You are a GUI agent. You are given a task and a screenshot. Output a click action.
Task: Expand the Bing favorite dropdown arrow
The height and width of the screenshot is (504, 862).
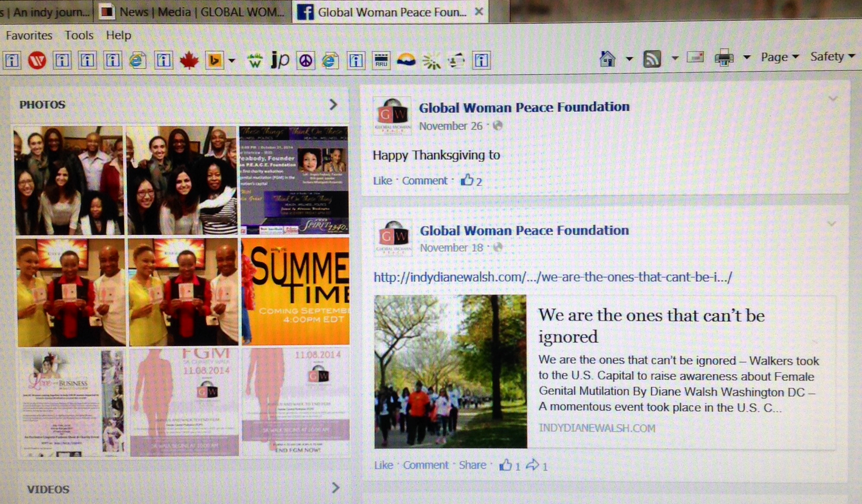pyautogui.click(x=232, y=61)
